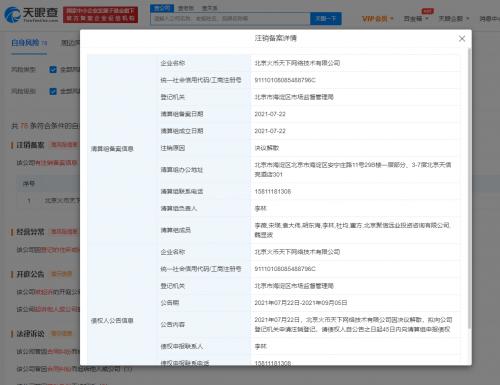Click the 债权人公告信息 section label
Screen dimensions: 500x385
[x=112, y=321]
